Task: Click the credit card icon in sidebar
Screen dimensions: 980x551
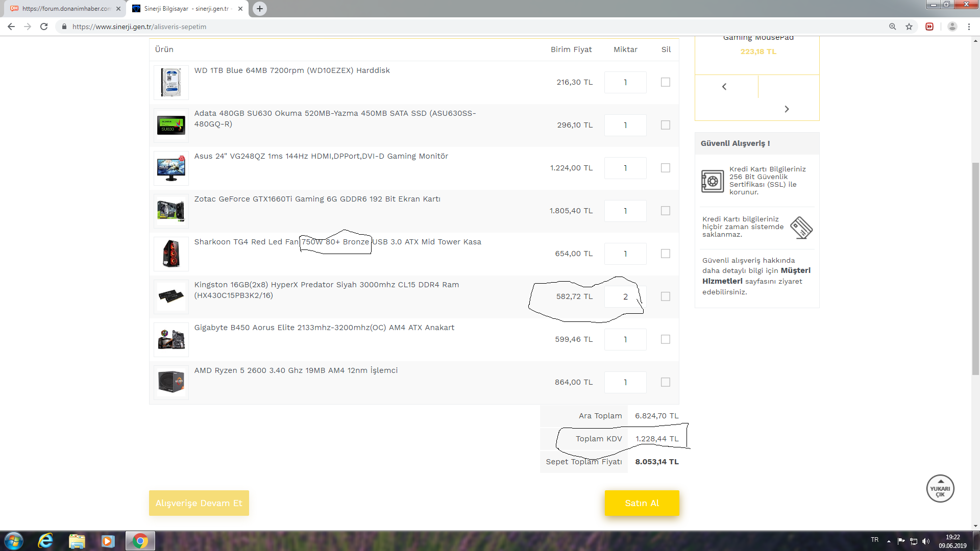Action: click(801, 228)
